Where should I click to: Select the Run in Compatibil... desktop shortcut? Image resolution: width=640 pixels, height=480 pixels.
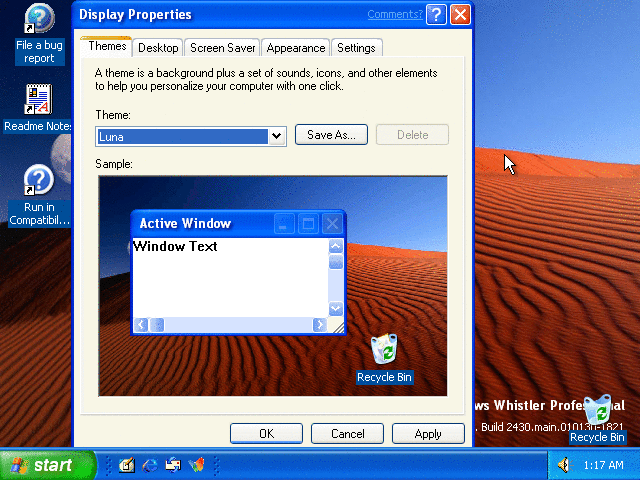tap(39, 196)
